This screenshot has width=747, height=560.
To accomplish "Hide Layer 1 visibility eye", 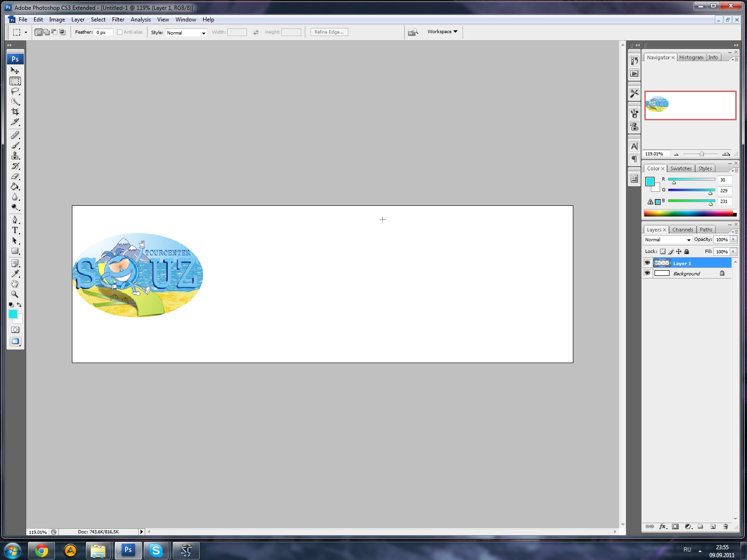I will tap(647, 263).
